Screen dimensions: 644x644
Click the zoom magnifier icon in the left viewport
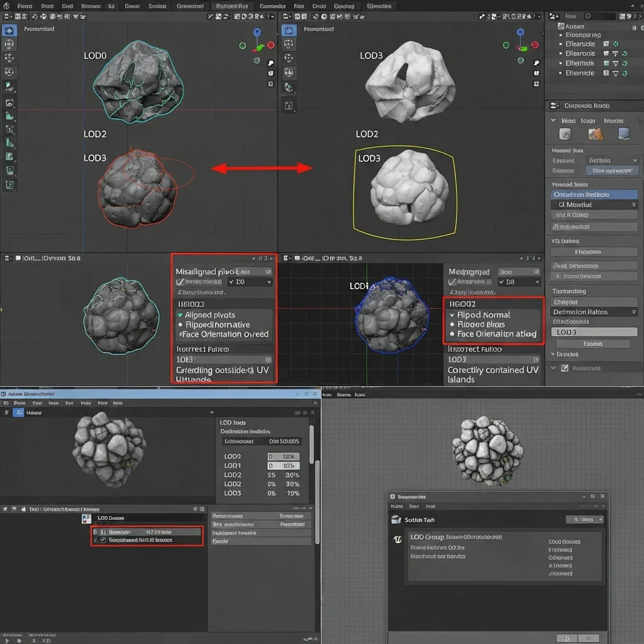pos(270,63)
